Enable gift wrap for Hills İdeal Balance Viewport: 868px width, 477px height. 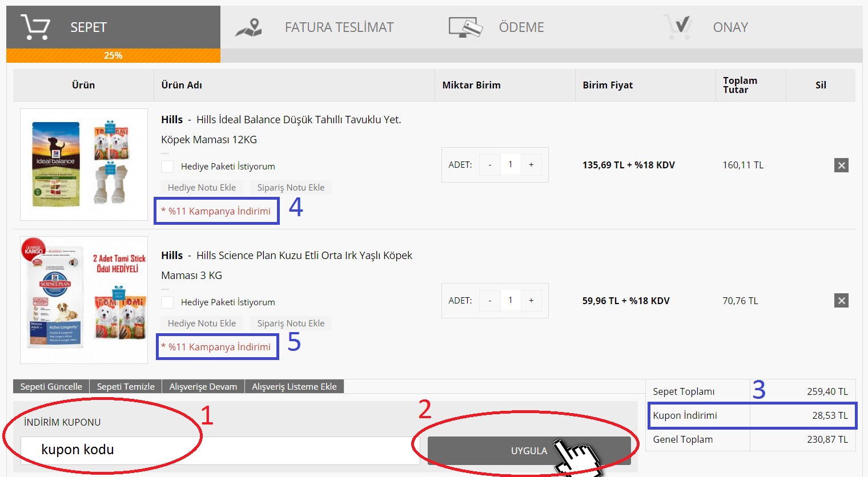pyautogui.click(x=167, y=166)
